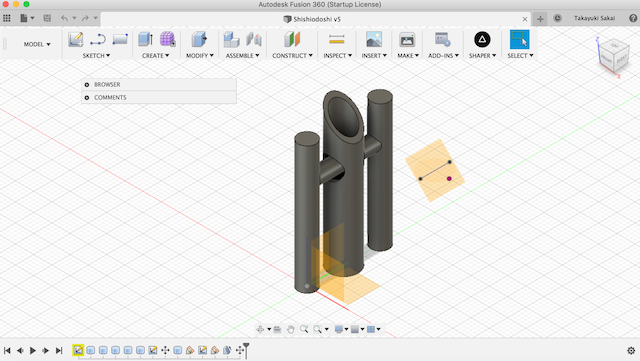Click the New Component icon
This screenshot has height=361, width=640.
(x=231, y=40)
